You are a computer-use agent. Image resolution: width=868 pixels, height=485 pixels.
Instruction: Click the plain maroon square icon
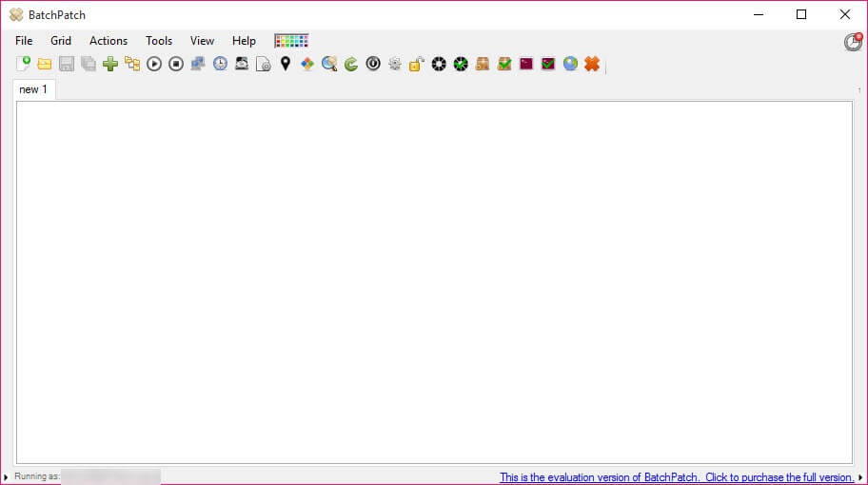pos(526,64)
